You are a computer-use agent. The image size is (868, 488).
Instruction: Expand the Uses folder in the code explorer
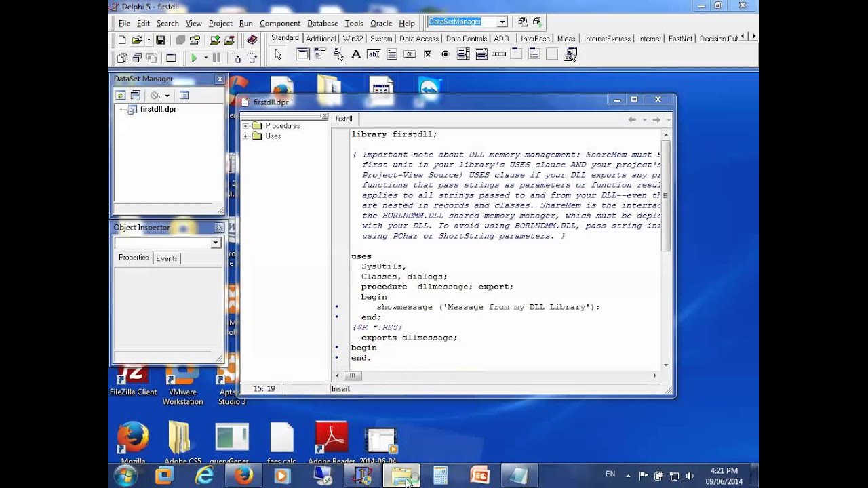[x=245, y=136]
